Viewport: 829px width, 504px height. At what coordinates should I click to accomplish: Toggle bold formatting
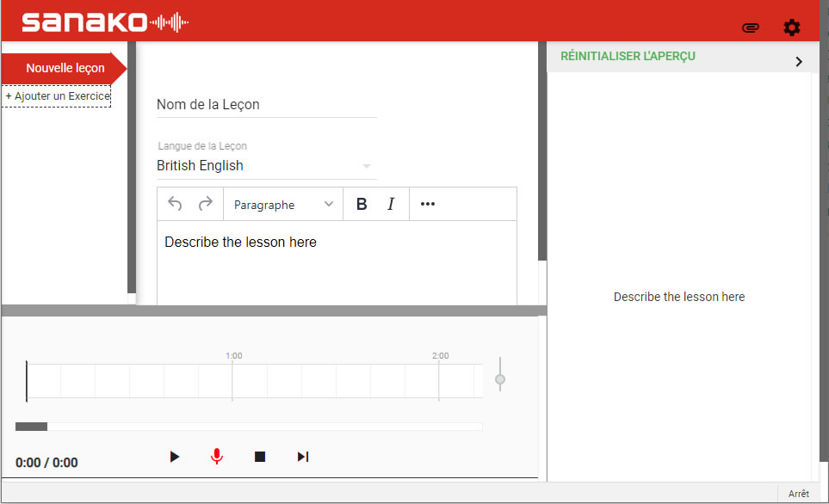(x=362, y=204)
